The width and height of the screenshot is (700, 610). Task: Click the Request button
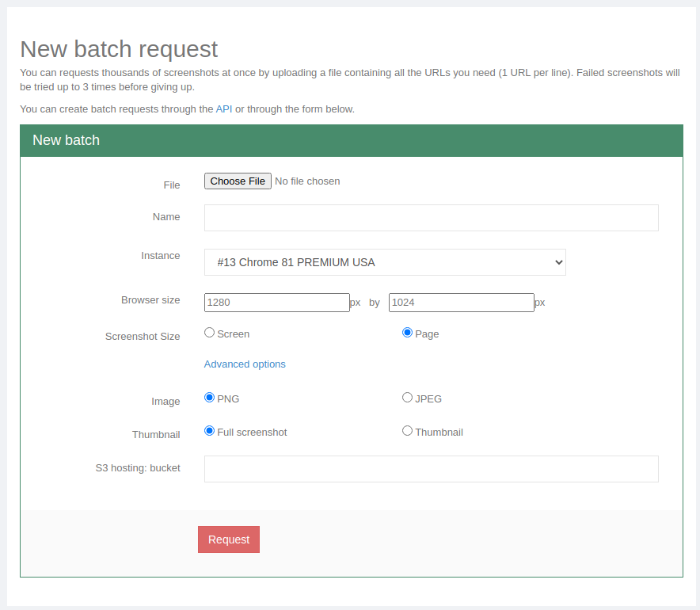[228, 539]
